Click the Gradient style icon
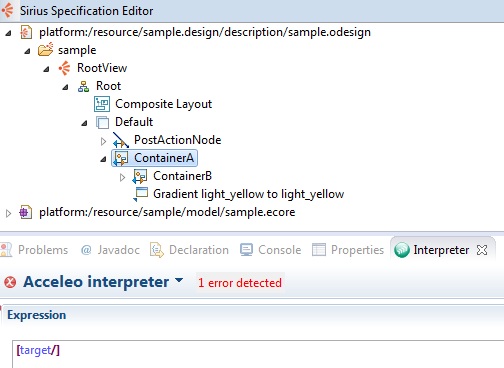This screenshot has width=504, height=368. tap(141, 194)
